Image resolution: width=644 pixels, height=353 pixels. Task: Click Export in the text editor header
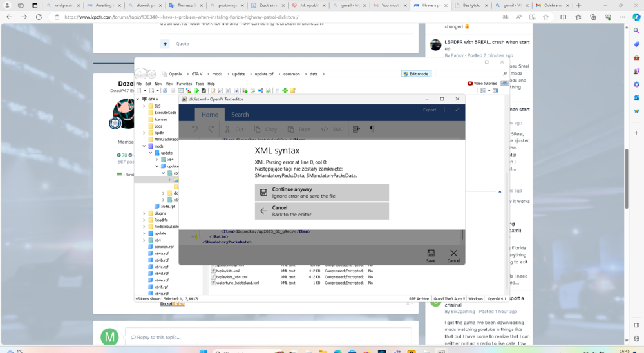430,110
